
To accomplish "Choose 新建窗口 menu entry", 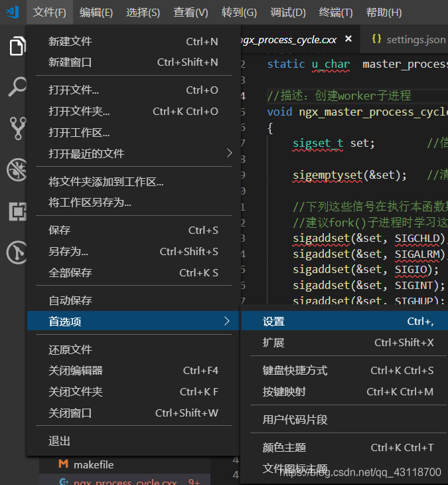I will tap(133, 62).
